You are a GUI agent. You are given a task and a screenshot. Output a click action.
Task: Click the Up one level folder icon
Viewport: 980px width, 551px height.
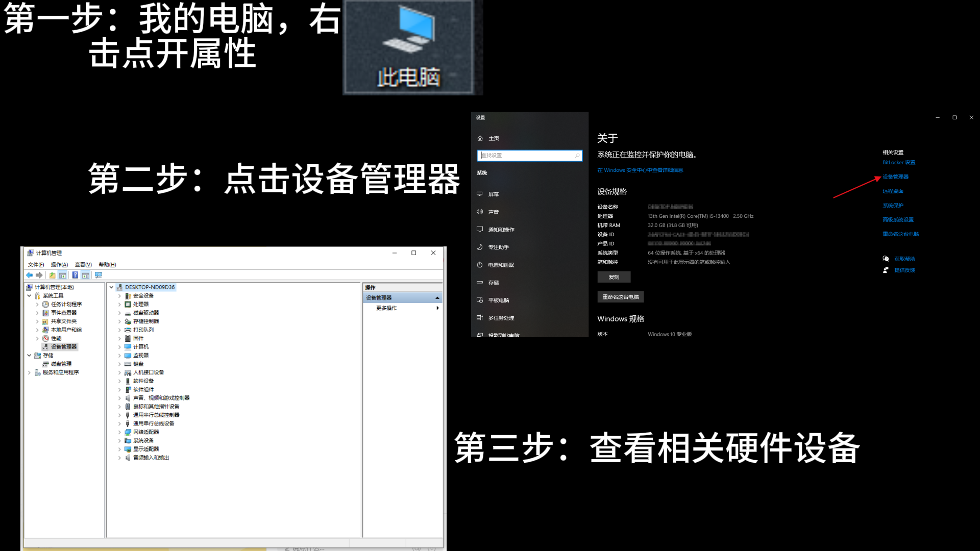52,275
